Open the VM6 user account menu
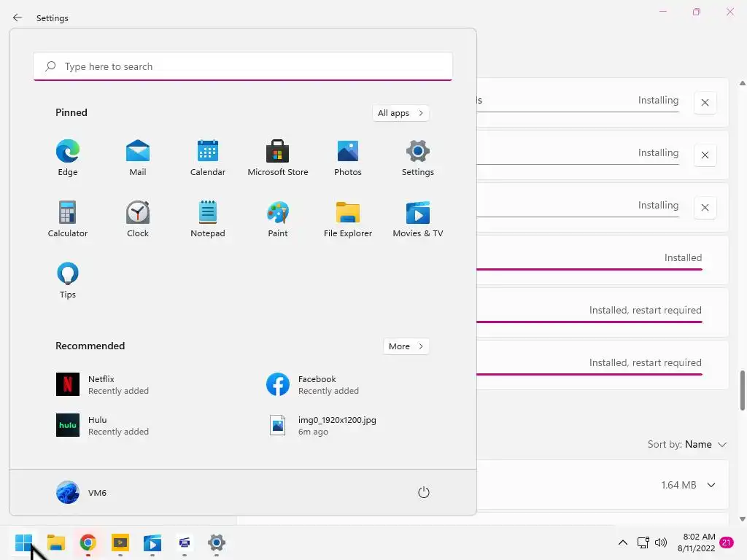747x560 pixels. [82, 492]
